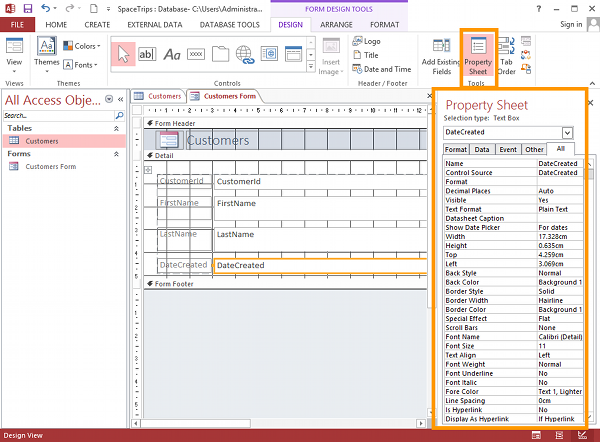Open the Tab Order dialog
600x442 pixels.
click(506, 56)
